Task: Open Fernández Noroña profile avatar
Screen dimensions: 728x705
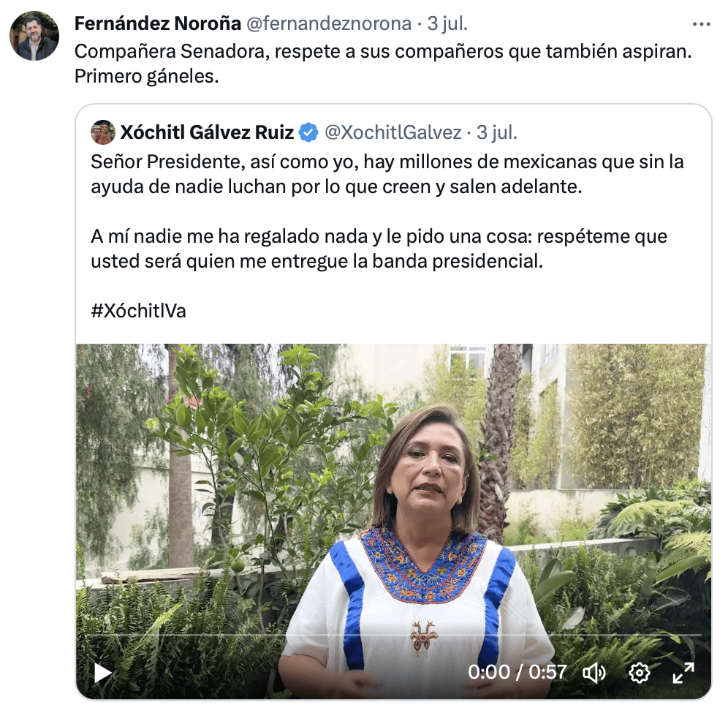Action: pyautogui.click(x=34, y=36)
